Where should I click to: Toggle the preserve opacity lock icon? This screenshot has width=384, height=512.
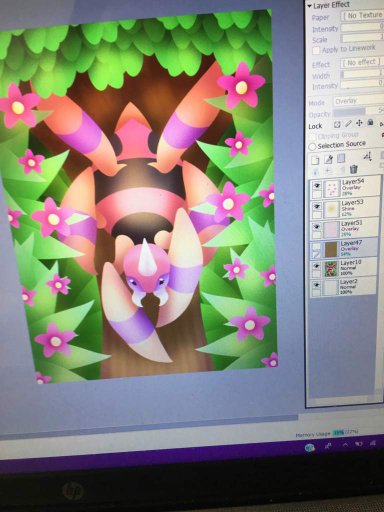(x=338, y=124)
